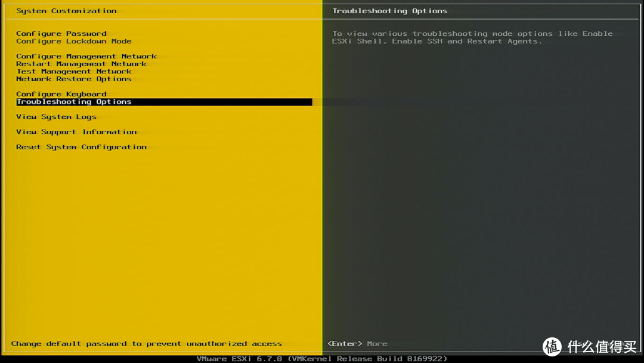Choose Restart Management Network
Image resolution: width=644 pixels, height=363 pixels.
point(81,64)
